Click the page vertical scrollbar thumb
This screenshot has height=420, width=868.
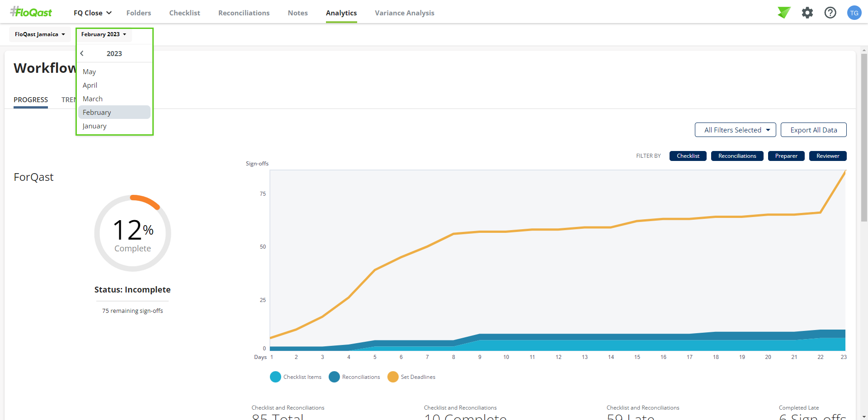coord(864,137)
